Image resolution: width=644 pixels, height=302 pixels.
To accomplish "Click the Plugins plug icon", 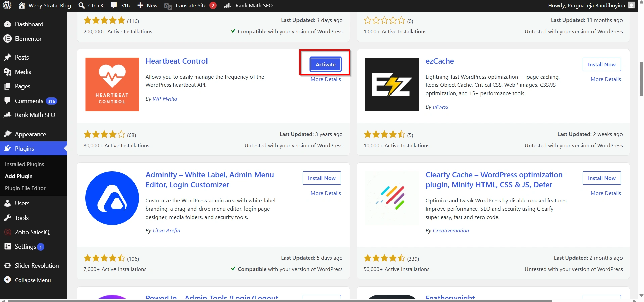I will (7, 148).
